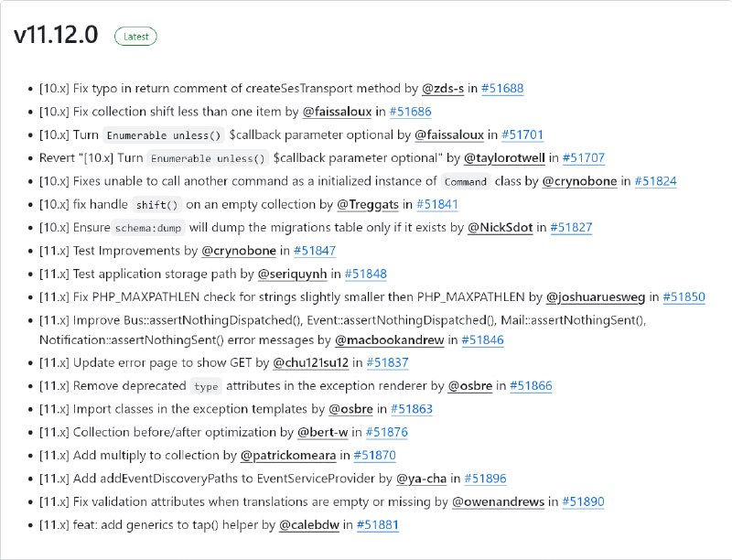732x560 pixels.
Task: Open #51701 by @faissaloux
Action: click(522, 135)
